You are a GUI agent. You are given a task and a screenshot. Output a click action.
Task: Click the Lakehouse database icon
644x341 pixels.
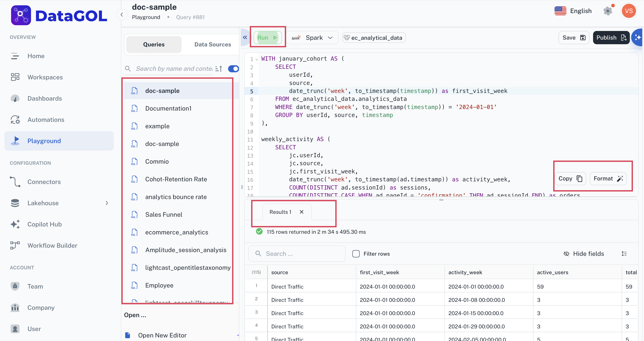point(15,203)
